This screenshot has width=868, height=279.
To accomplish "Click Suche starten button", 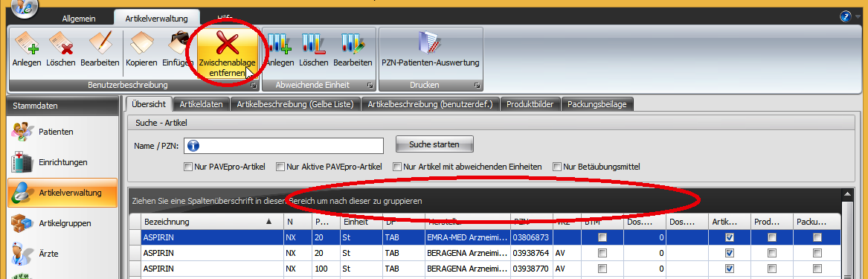I will [434, 144].
